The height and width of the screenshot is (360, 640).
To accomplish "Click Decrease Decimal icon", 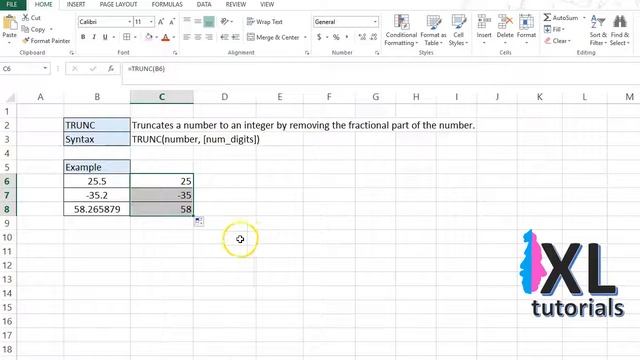I will [x=373, y=37].
